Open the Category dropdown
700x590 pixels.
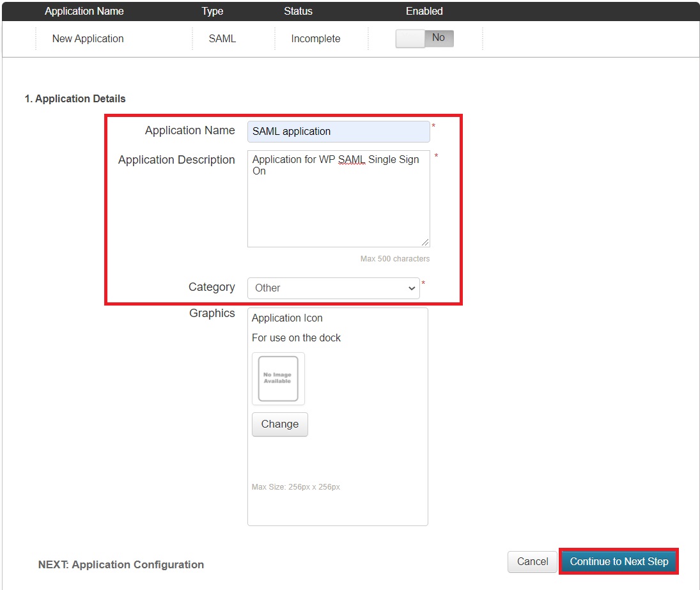[333, 288]
